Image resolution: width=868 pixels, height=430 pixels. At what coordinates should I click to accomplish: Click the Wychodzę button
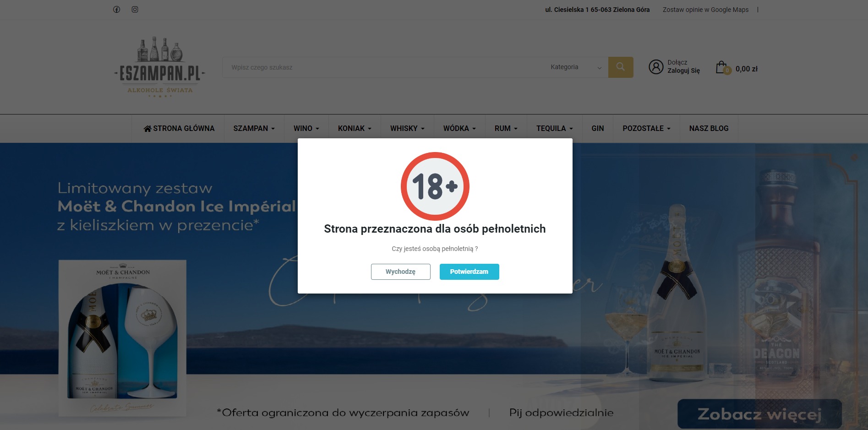[x=400, y=271]
